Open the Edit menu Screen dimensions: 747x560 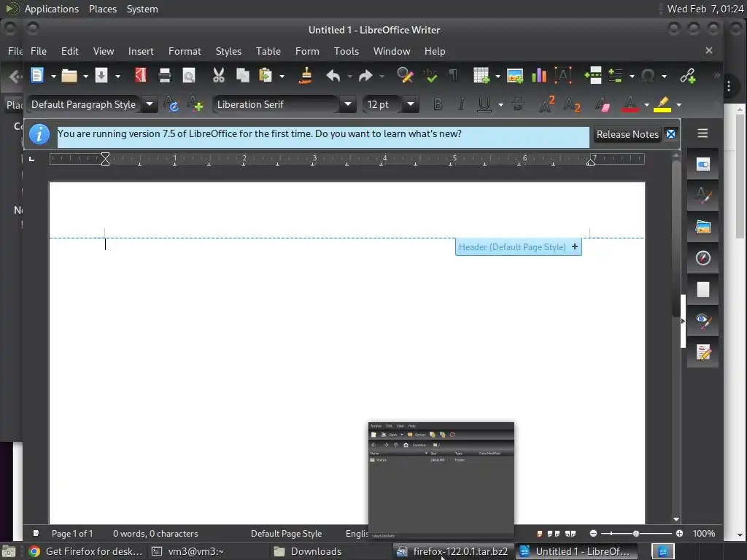tap(69, 51)
